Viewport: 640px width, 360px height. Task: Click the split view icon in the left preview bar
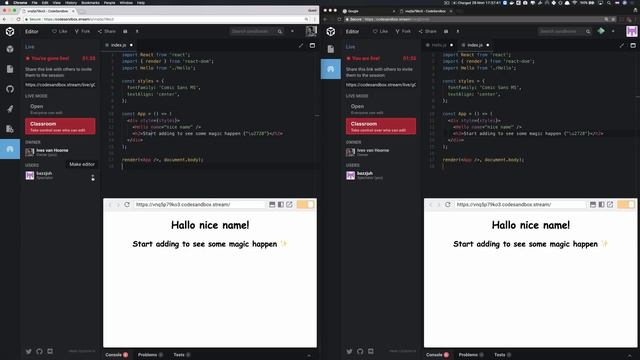[281, 204]
